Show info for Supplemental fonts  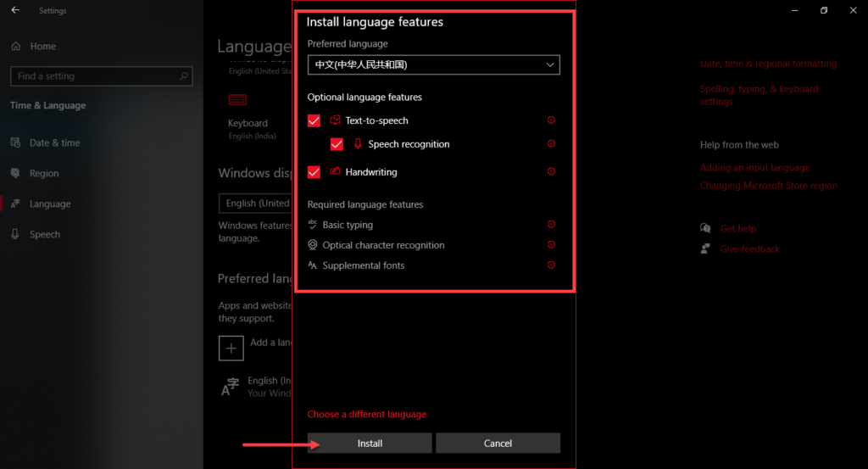coord(551,265)
